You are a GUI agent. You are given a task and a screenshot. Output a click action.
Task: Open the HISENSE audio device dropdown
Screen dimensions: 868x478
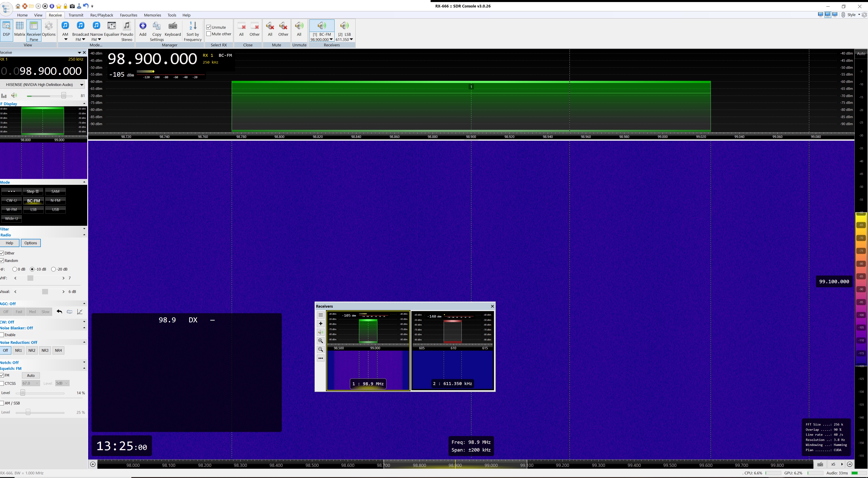tap(81, 85)
